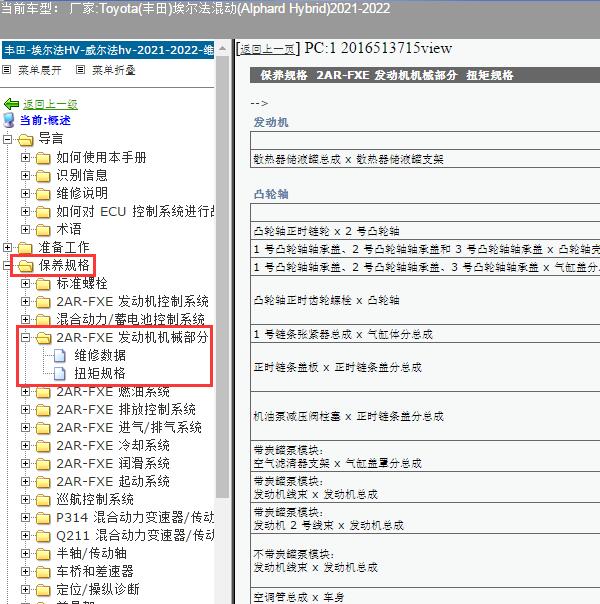This screenshot has height=604, width=600.
Task: Click the 菜单展开 expand-all icon
Action: tap(7, 70)
